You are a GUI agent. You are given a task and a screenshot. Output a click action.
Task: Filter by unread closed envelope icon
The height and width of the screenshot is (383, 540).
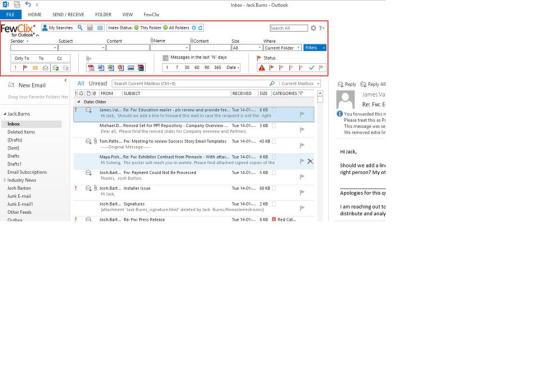[x=35, y=68]
